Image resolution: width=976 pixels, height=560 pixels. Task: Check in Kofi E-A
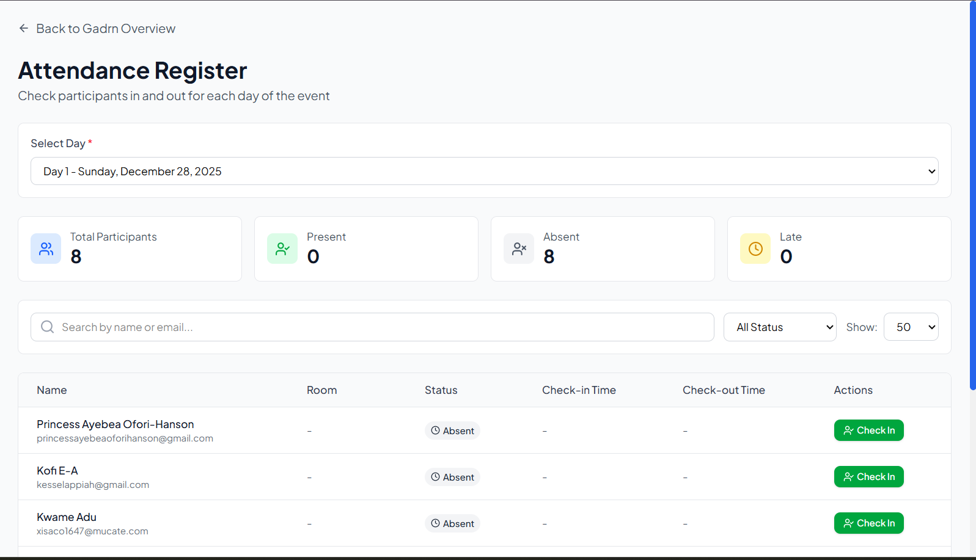click(869, 477)
